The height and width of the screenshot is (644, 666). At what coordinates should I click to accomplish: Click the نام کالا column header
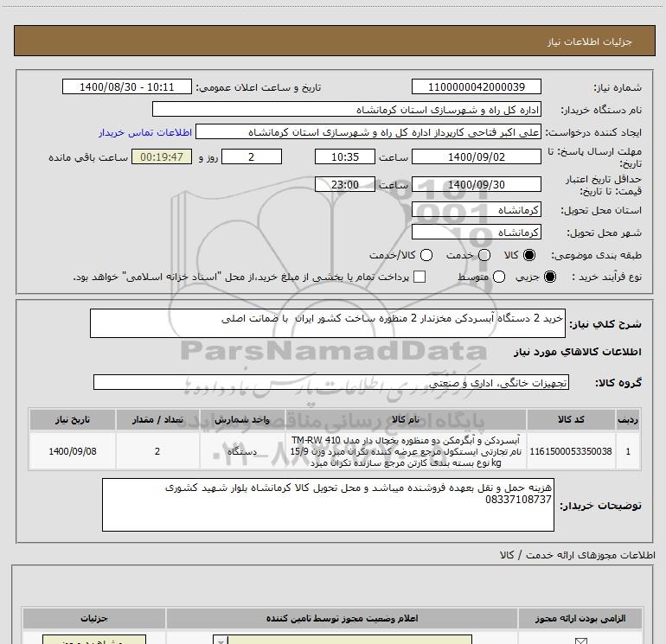point(406,419)
